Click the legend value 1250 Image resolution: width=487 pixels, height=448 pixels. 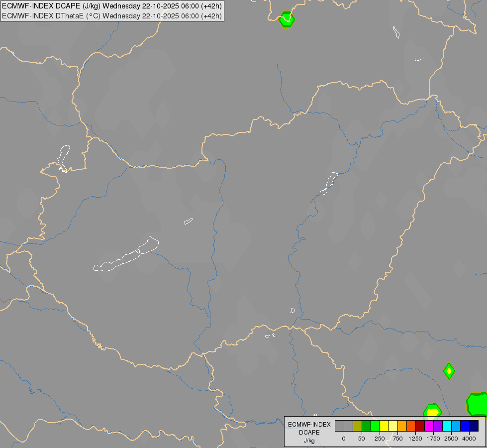[415, 439]
